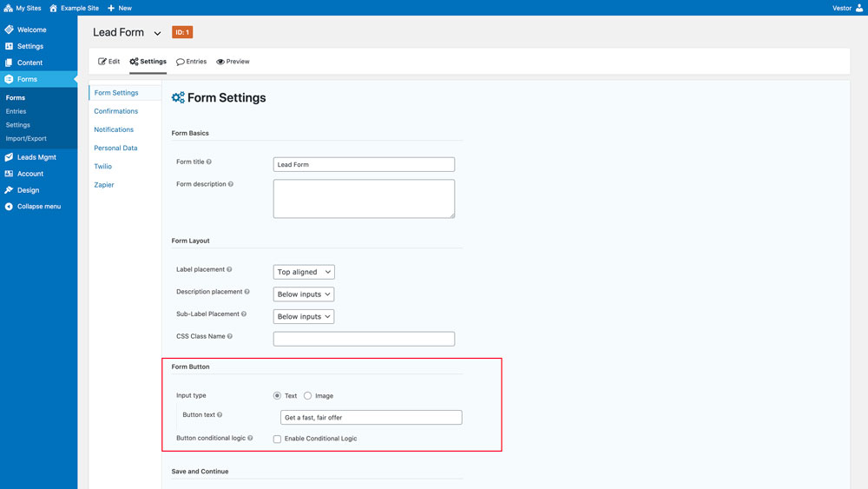The height and width of the screenshot is (489, 868).
Task: Click the Forms sidebar icon
Action: click(9, 79)
